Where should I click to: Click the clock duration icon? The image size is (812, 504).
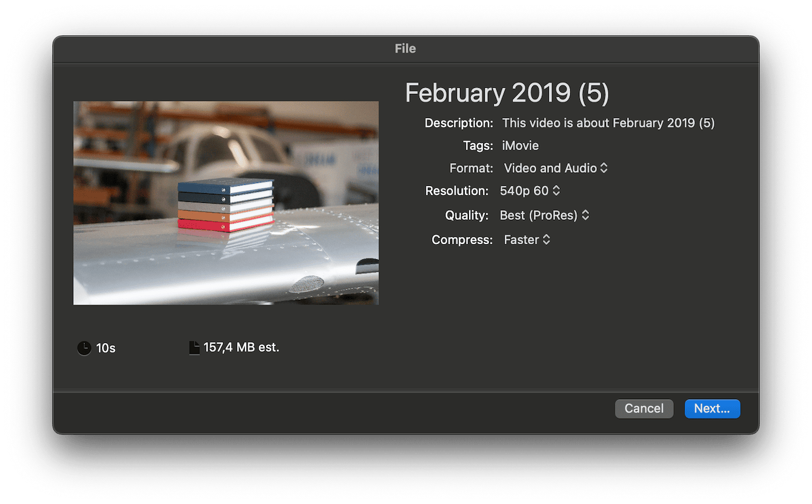84,348
